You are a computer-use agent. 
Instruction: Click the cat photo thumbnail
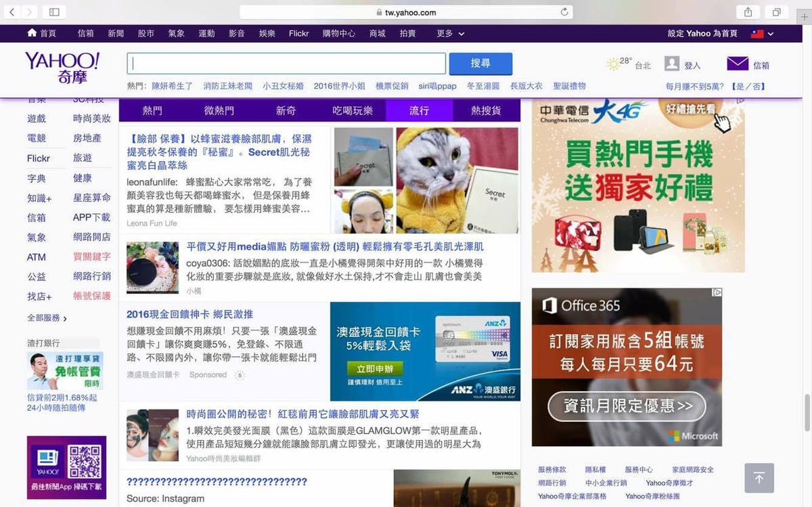coord(457,180)
